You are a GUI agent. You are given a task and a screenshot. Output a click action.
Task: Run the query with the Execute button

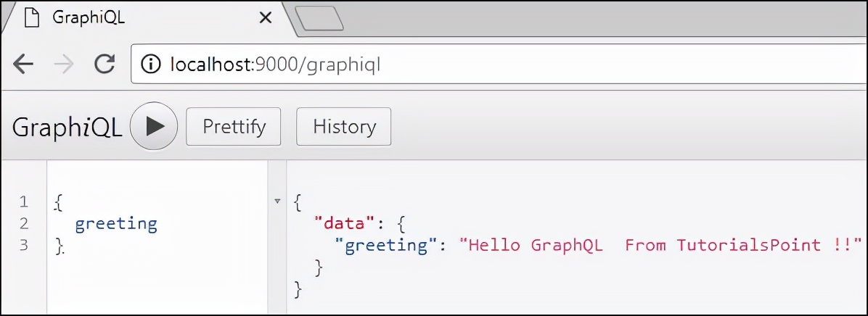tap(154, 127)
